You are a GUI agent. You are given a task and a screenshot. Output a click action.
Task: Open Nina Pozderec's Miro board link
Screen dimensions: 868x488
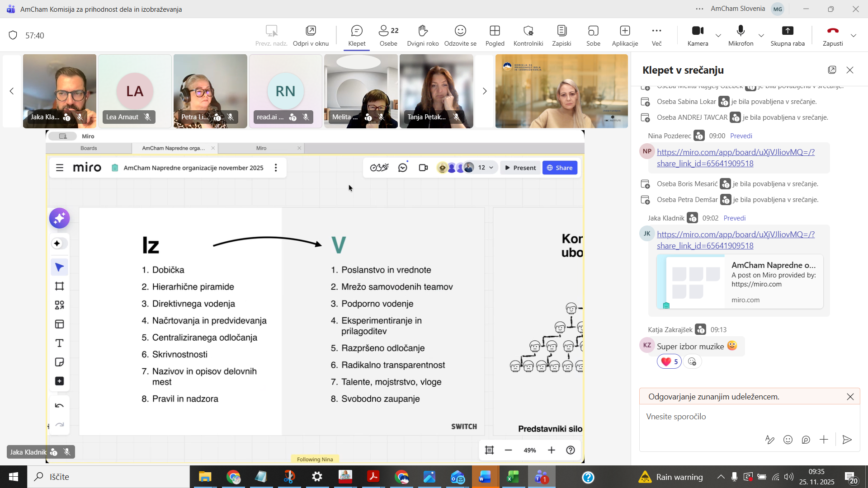tap(736, 158)
